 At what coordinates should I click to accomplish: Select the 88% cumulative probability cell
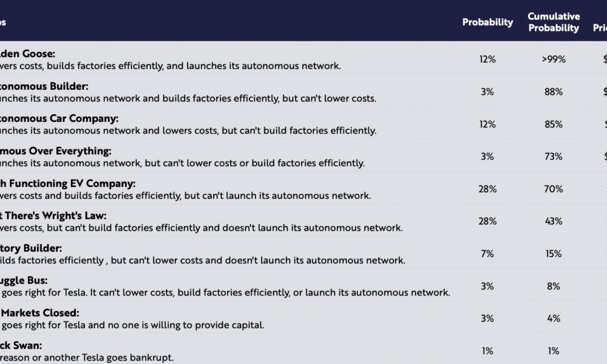click(x=554, y=92)
